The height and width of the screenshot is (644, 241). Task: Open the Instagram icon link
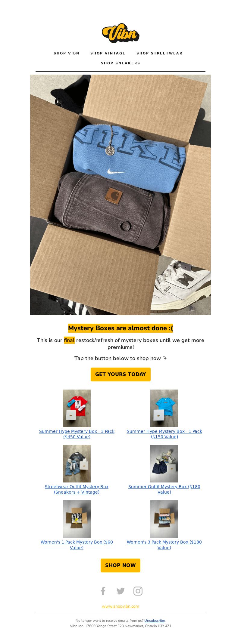coord(138,591)
